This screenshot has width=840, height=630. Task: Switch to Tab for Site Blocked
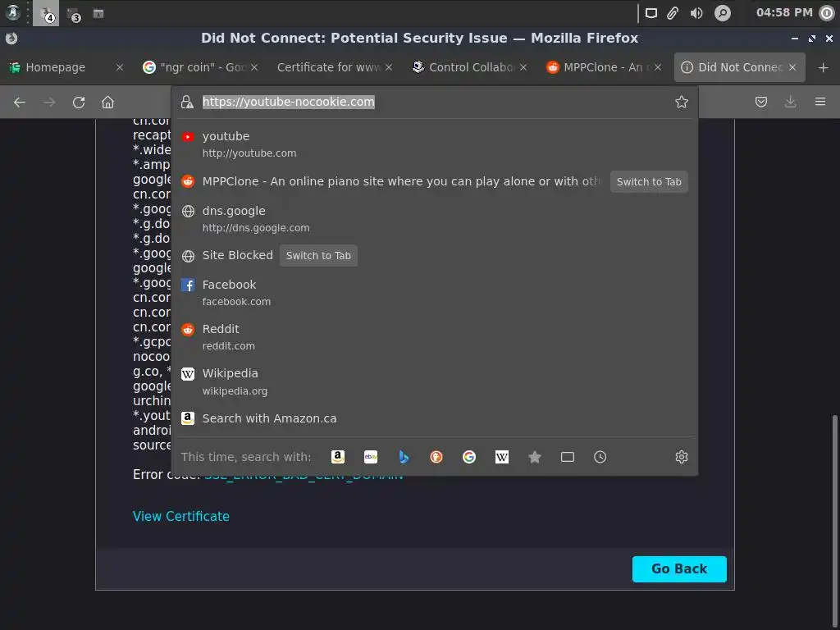[x=318, y=256]
